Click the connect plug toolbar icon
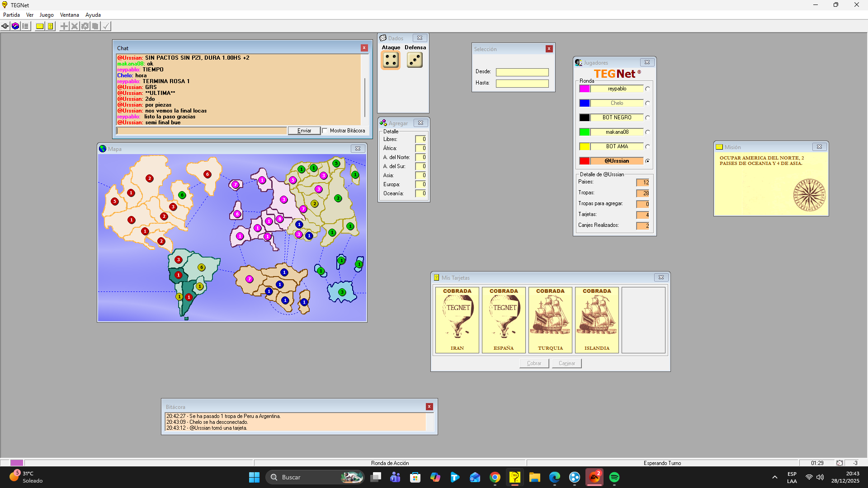This screenshot has height=488, width=868. pos(5,26)
